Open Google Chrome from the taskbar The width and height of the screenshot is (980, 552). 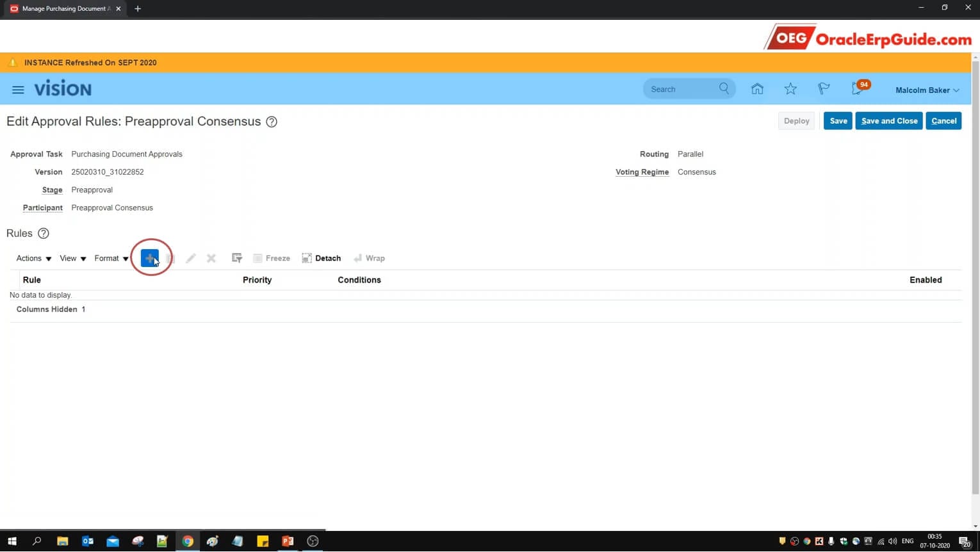pyautogui.click(x=188, y=541)
